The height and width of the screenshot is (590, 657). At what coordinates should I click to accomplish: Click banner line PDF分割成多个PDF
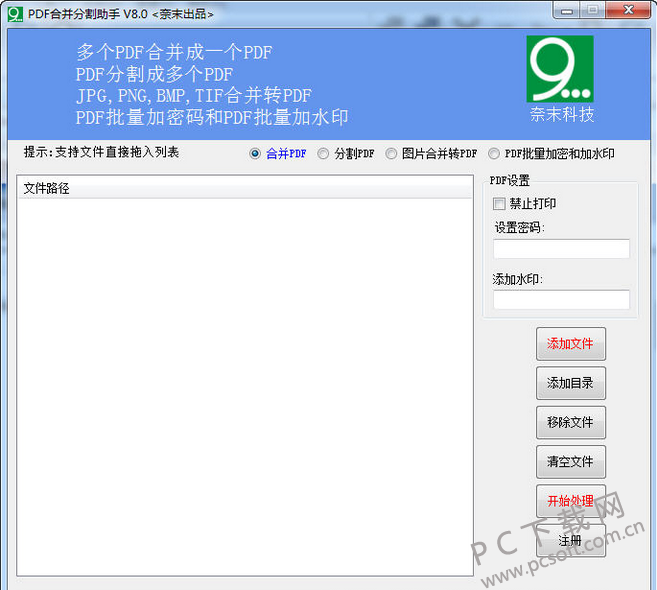click(154, 75)
